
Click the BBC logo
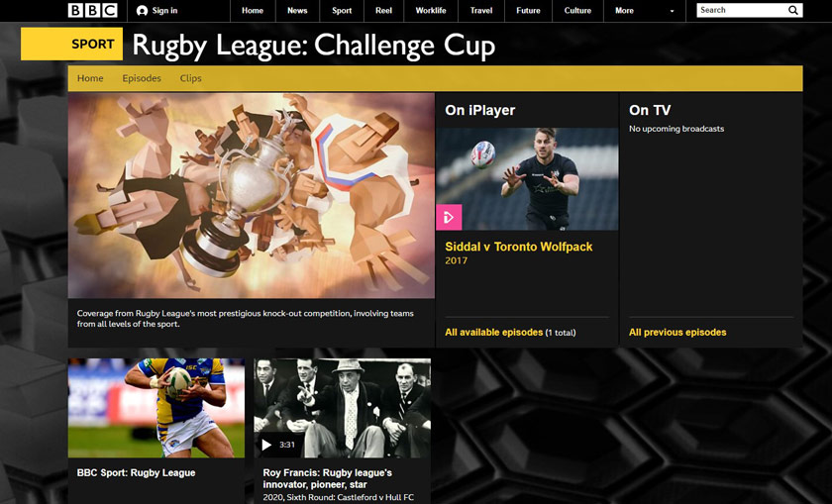point(92,10)
